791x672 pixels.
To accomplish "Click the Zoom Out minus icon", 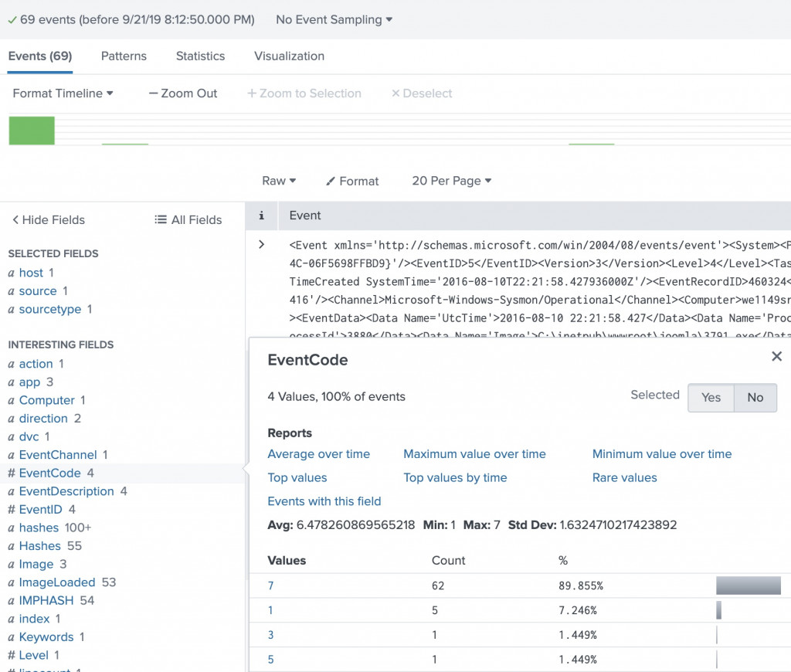I will 153,93.
